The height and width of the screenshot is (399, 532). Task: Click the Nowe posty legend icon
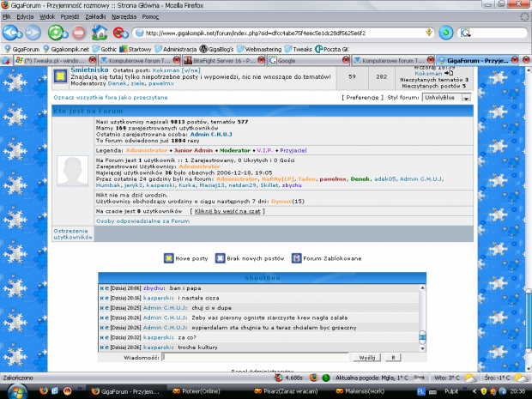pyautogui.click(x=167, y=257)
